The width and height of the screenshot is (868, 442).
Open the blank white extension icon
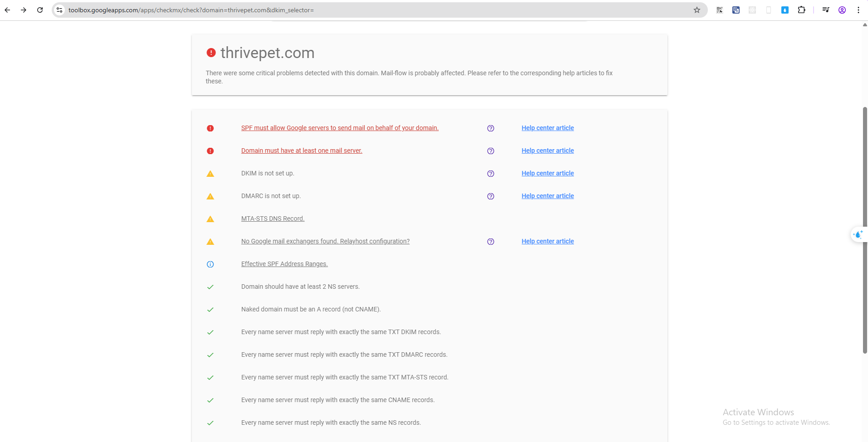[x=769, y=10]
